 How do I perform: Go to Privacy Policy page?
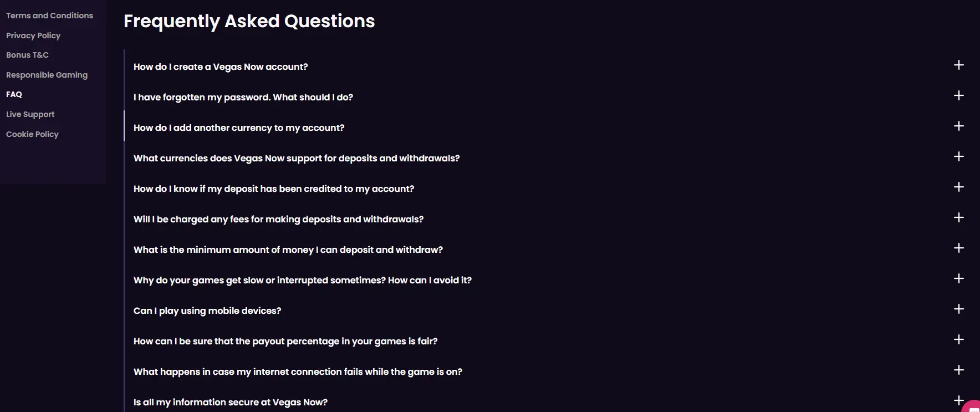click(x=33, y=35)
